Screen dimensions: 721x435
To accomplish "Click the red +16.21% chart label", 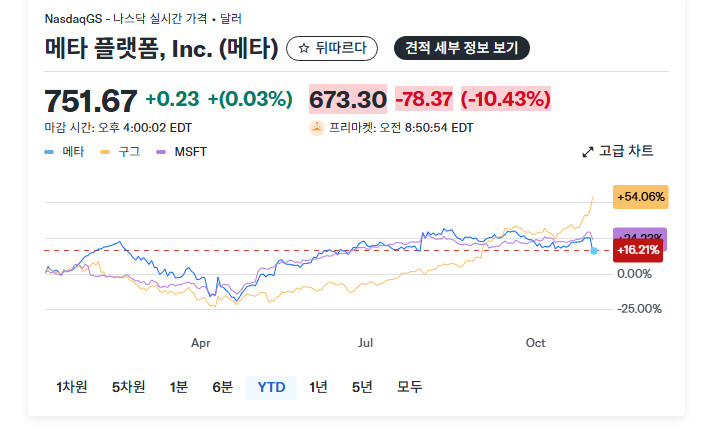I will tap(637, 250).
